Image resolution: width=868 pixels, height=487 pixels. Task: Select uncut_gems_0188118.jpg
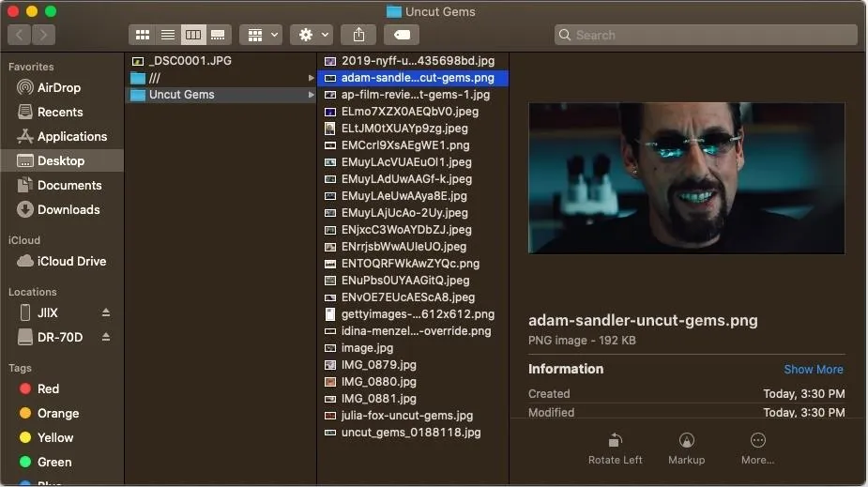coord(414,433)
